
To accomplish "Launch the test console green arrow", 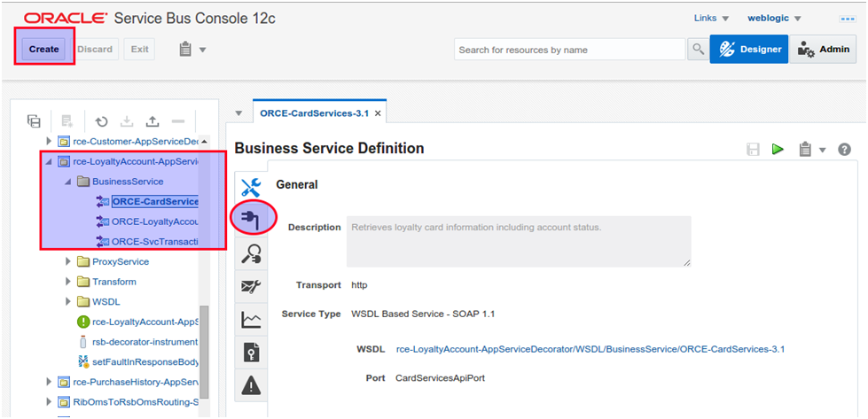I will tap(778, 149).
